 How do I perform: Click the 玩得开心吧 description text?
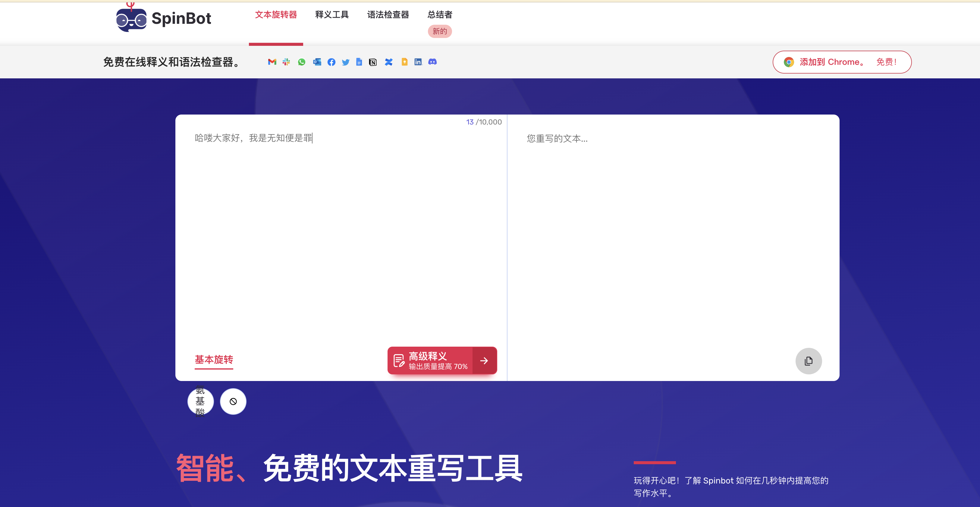[731, 487]
